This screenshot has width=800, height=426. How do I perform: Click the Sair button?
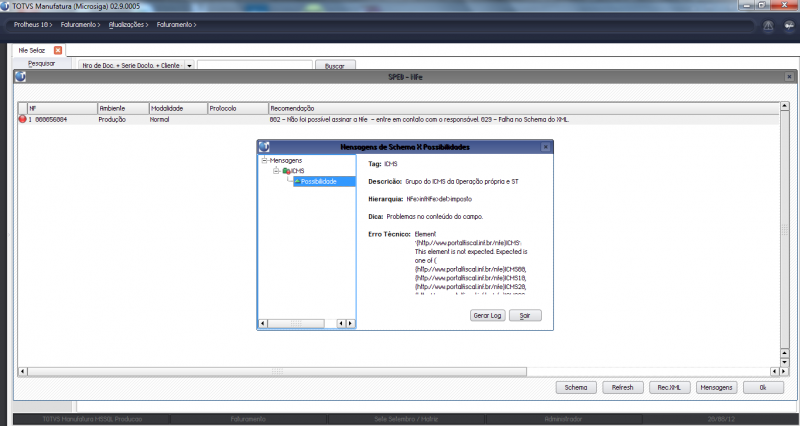click(x=525, y=315)
